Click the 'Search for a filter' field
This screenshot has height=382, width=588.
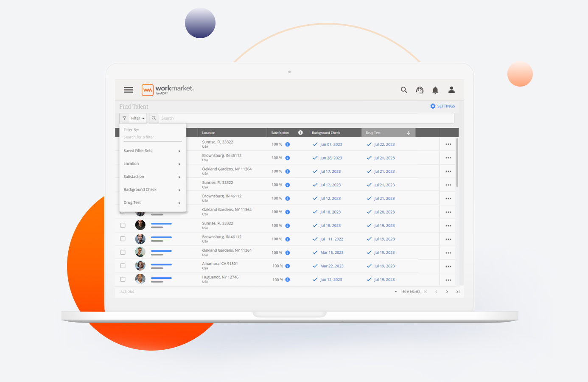tap(152, 138)
